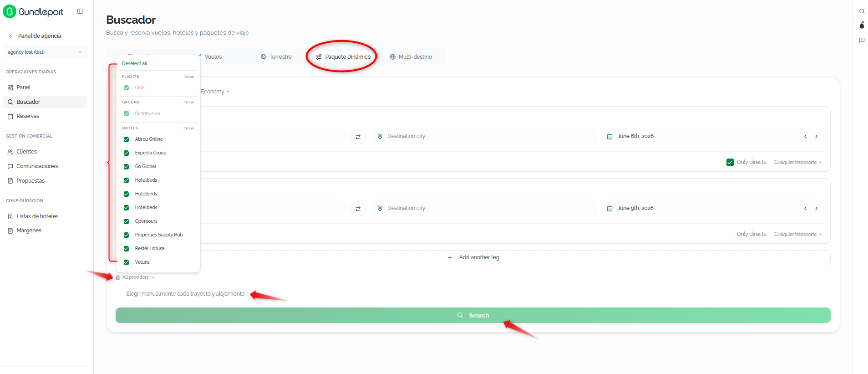This screenshot has height=374, width=868.
Task: Click the first leg Destination city field
Action: click(x=484, y=136)
